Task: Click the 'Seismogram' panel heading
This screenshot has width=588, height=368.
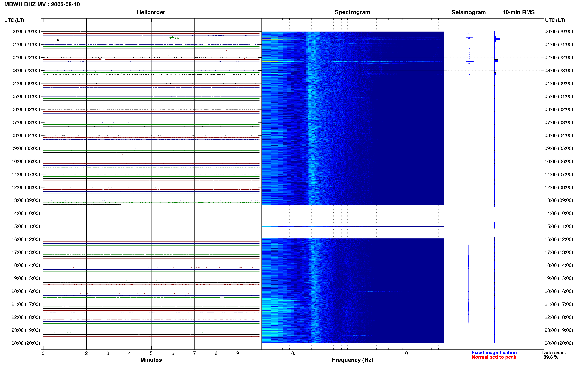Action: point(469,12)
